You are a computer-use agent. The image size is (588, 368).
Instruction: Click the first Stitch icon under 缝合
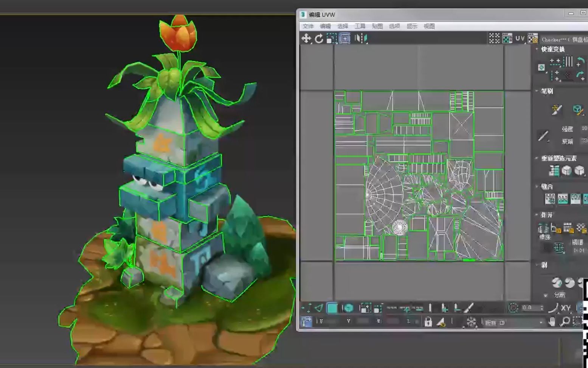550,199
